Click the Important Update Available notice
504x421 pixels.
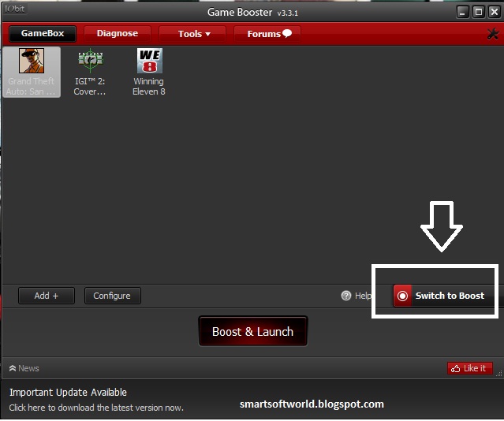68,393
